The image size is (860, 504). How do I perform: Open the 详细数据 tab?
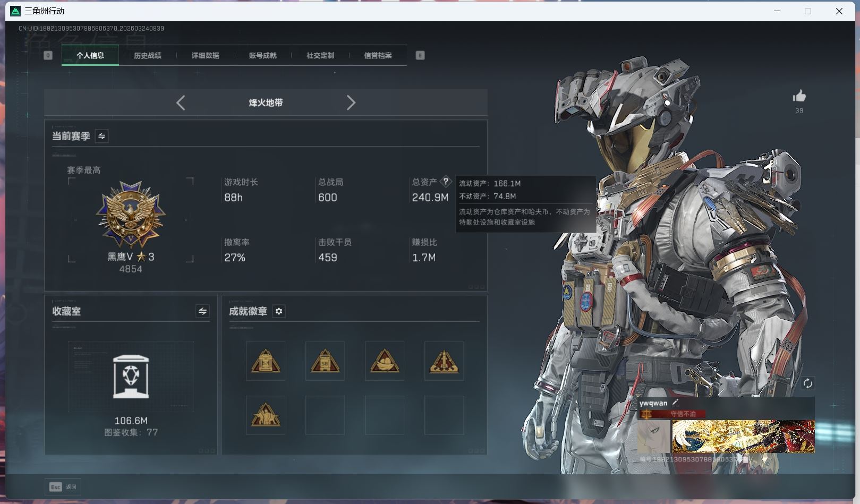[205, 55]
